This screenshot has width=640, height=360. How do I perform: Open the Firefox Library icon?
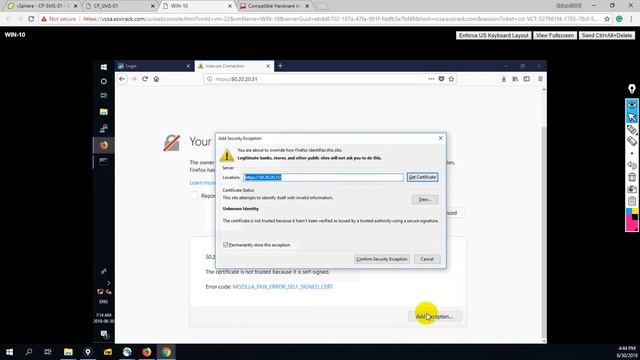pos(515,79)
